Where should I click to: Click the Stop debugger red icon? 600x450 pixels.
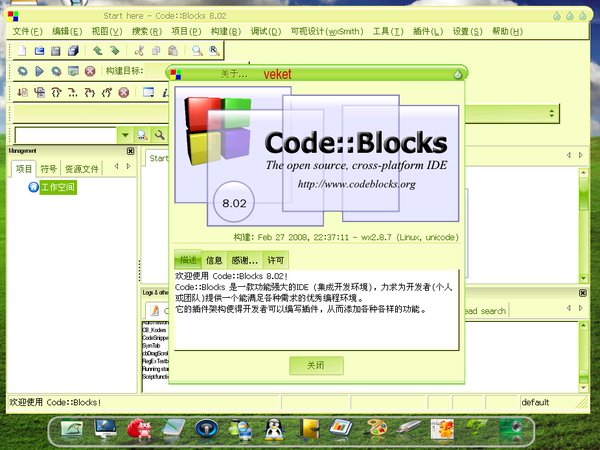[x=124, y=92]
